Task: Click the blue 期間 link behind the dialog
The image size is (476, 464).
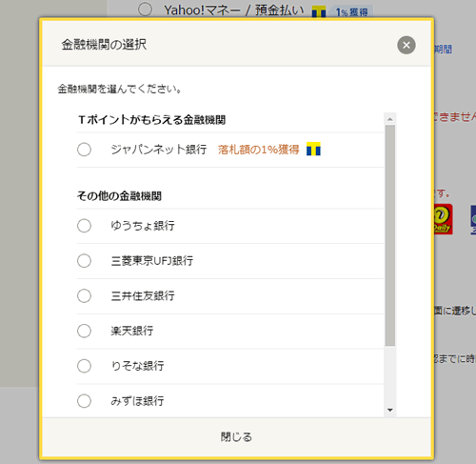Action: (443, 50)
